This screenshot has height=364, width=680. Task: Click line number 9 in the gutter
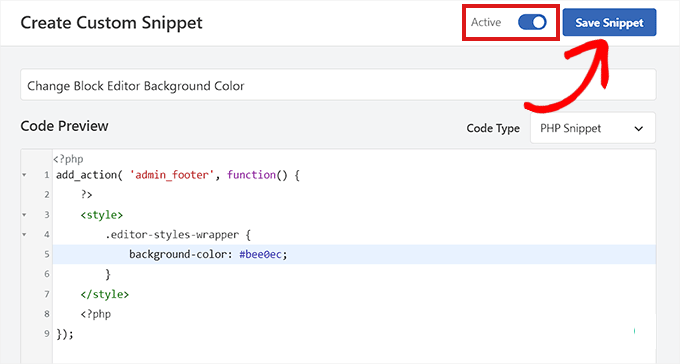pyautogui.click(x=47, y=334)
